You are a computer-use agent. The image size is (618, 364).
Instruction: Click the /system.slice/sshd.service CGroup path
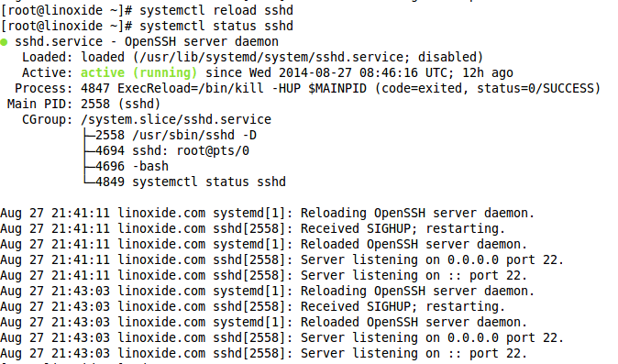click(x=176, y=120)
